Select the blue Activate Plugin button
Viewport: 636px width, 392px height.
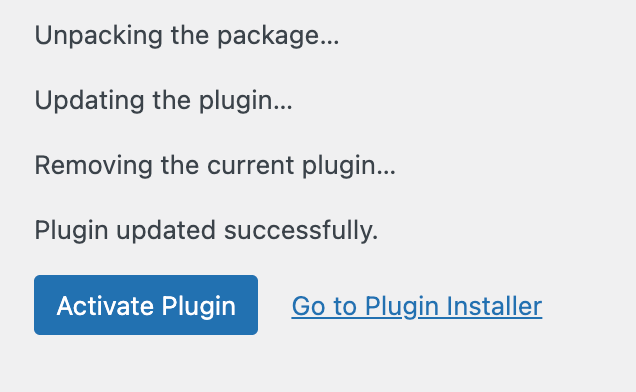pos(146,305)
